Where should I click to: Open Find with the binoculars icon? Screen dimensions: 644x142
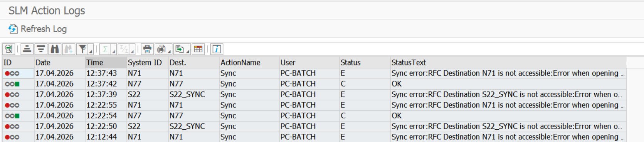[55, 49]
